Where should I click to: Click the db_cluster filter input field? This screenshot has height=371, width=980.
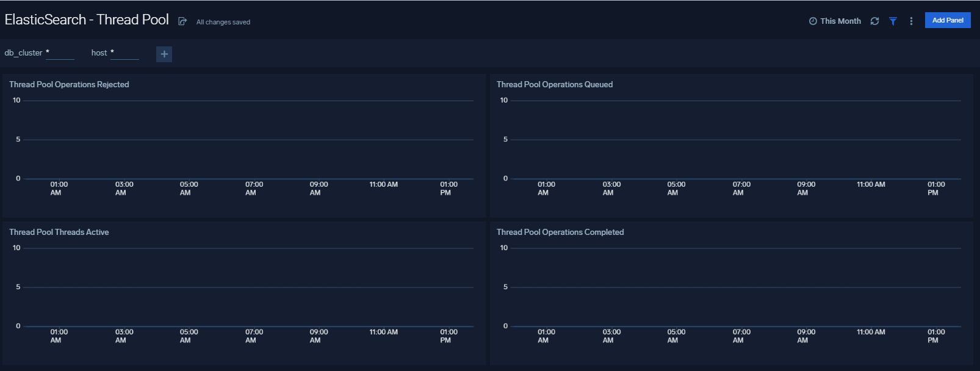coord(60,53)
